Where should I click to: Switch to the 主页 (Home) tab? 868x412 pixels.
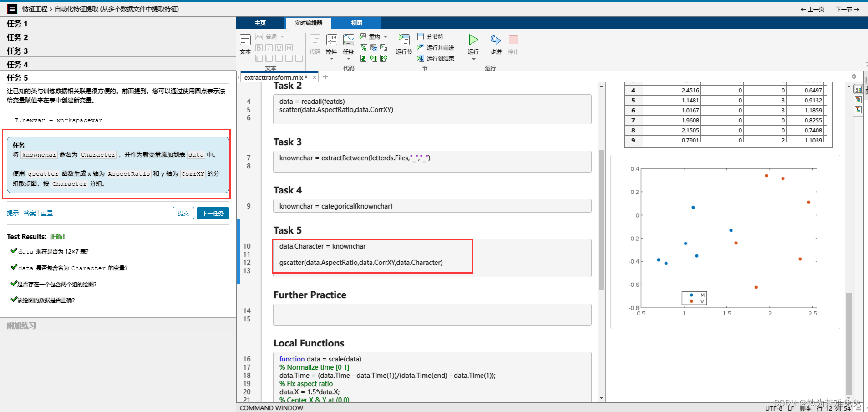point(260,23)
